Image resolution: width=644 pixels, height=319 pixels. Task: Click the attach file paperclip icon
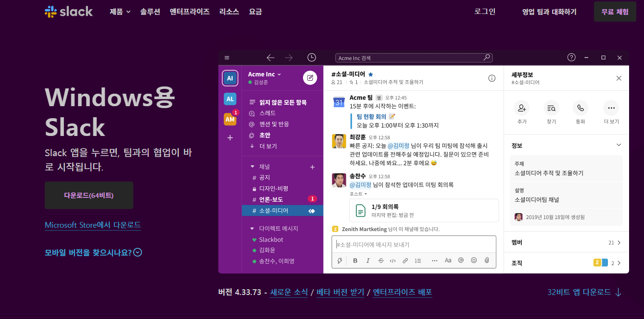pos(487,260)
